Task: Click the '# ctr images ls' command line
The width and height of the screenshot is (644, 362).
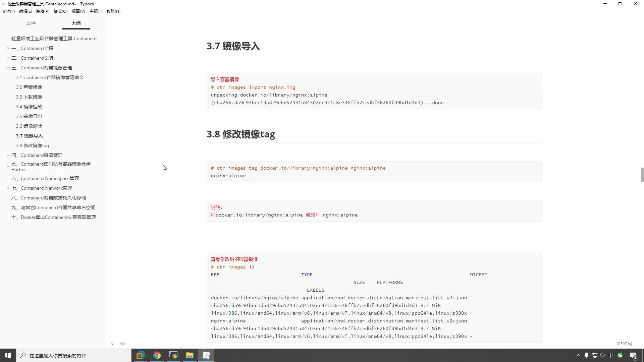Action: pos(232,267)
